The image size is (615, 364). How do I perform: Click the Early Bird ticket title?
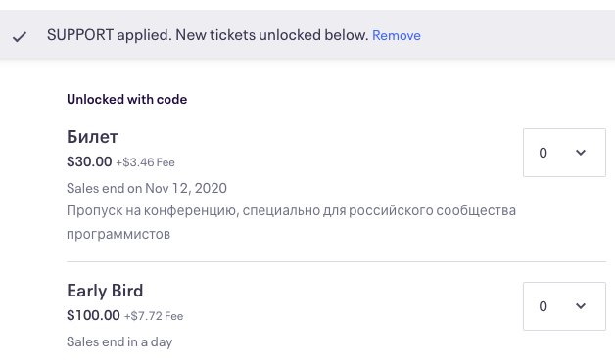[x=105, y=291]
